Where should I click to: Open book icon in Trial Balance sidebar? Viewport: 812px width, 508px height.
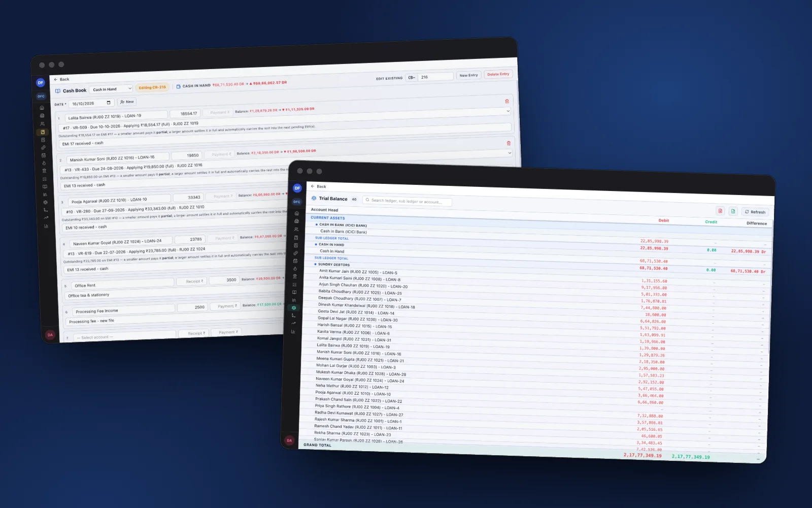click(294, 292)
